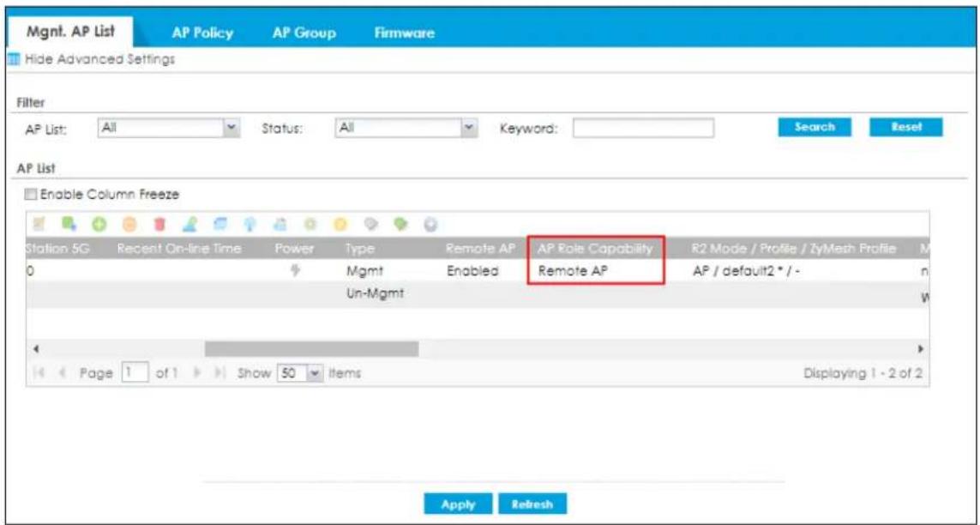Image resolution: width=980 pixels, height=525 pixels.
Task: Go to previous page arrow icon
Action: click(63, 373)
